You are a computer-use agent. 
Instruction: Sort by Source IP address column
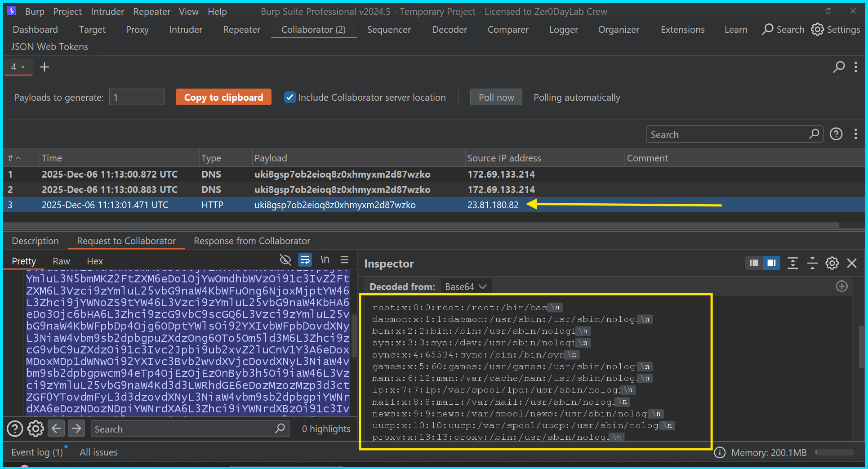pos(544,158)
